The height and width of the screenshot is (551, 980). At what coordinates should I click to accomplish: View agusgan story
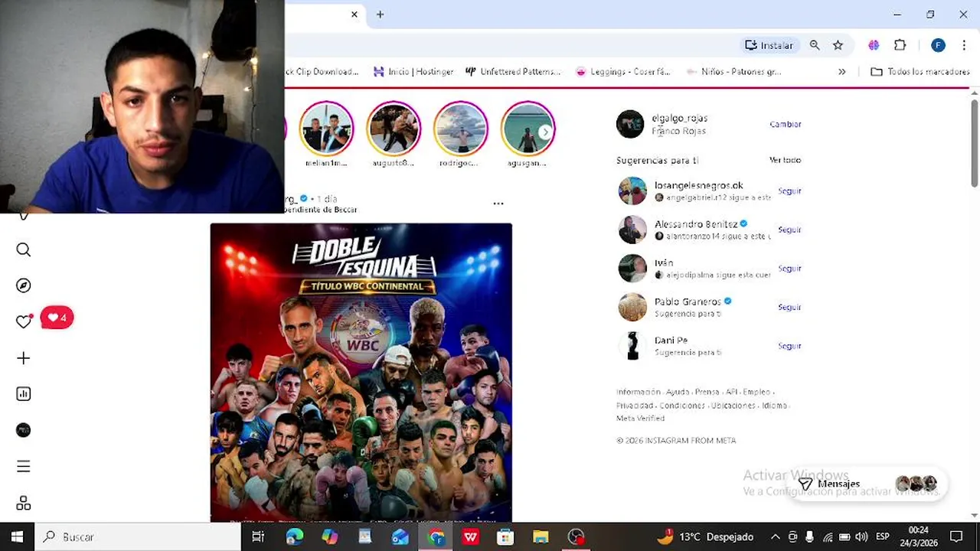[528, 129]
